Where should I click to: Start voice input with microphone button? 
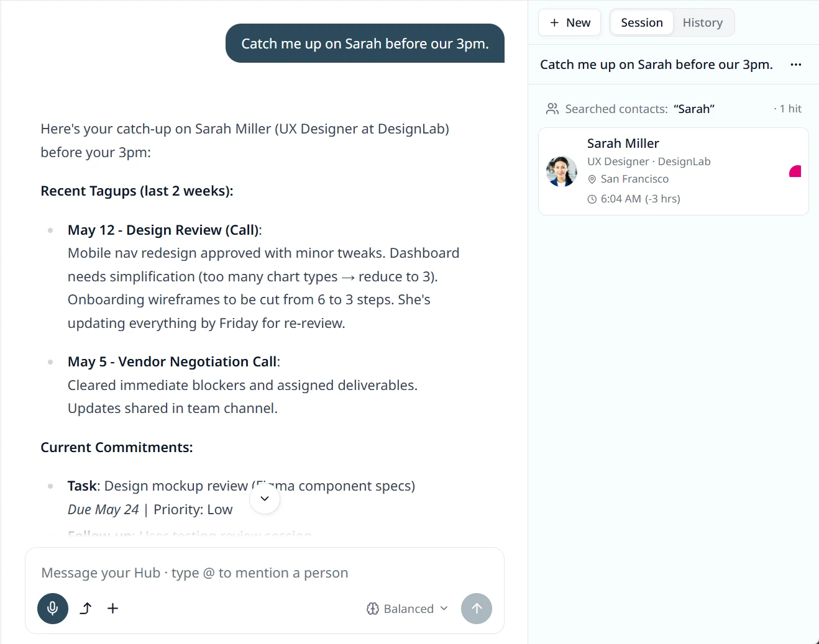[x=53, y=609]
